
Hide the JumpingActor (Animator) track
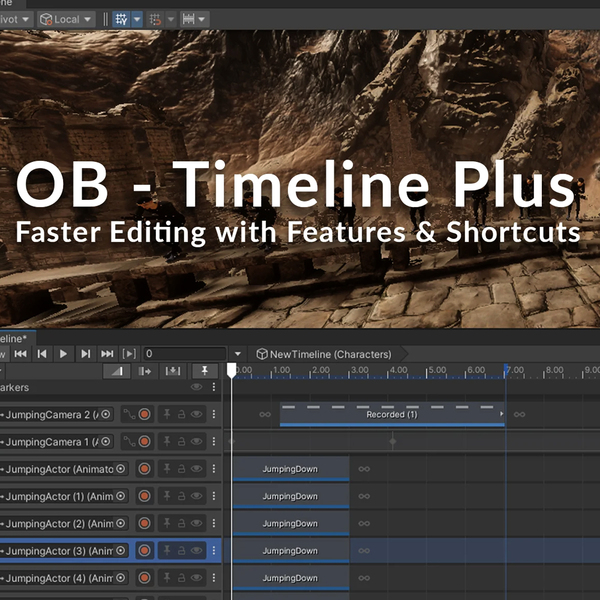(x=197, y=469)
